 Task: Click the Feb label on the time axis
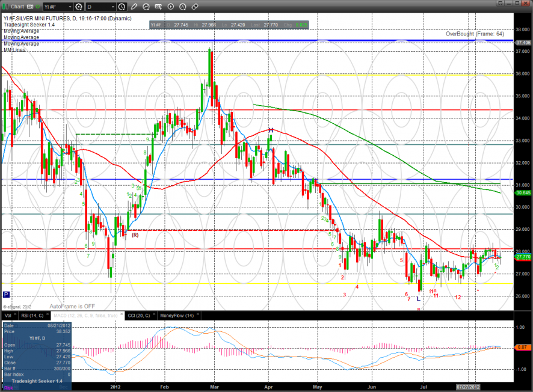click(x=164, y=387)
